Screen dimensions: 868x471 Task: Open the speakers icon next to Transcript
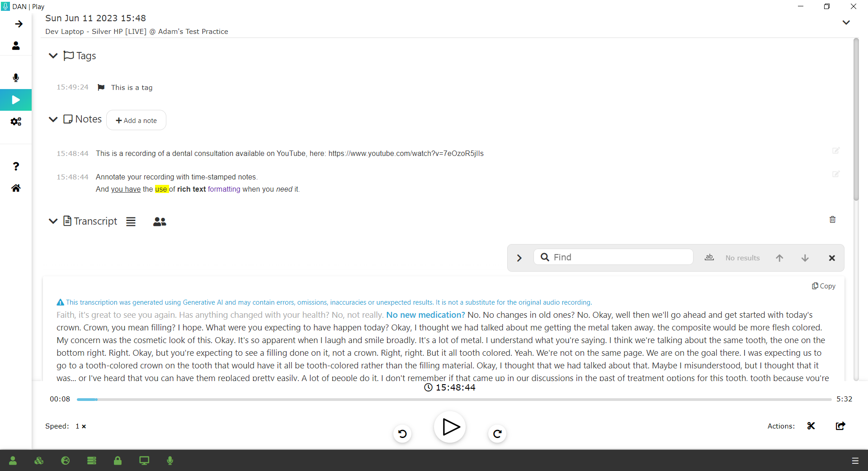[x=160, y=221]
